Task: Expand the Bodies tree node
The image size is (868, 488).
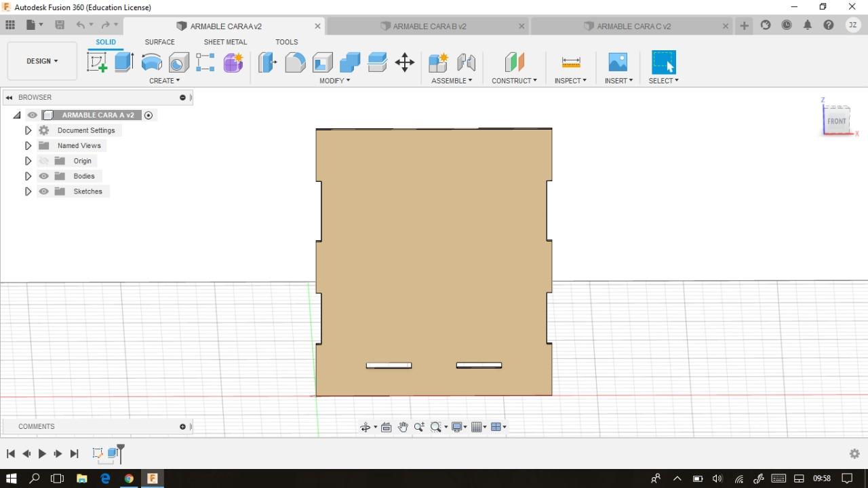Action: pos(28,176)
